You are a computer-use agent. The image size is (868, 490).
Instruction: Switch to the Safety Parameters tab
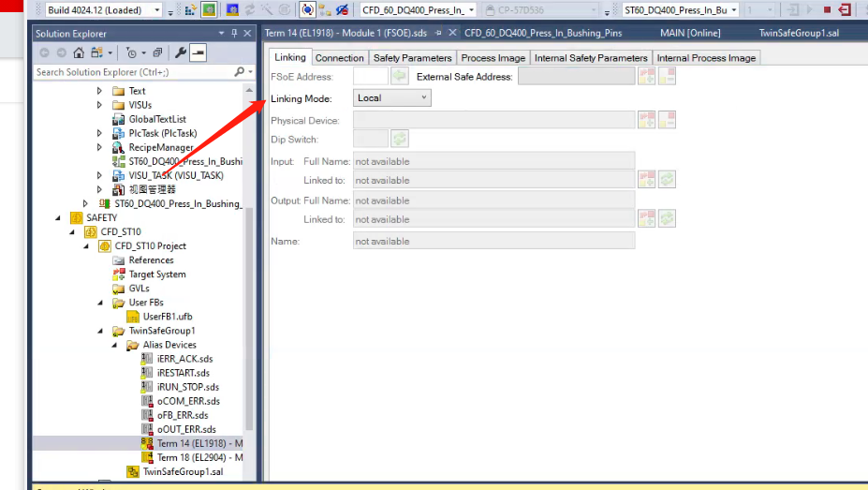(412, 58)
